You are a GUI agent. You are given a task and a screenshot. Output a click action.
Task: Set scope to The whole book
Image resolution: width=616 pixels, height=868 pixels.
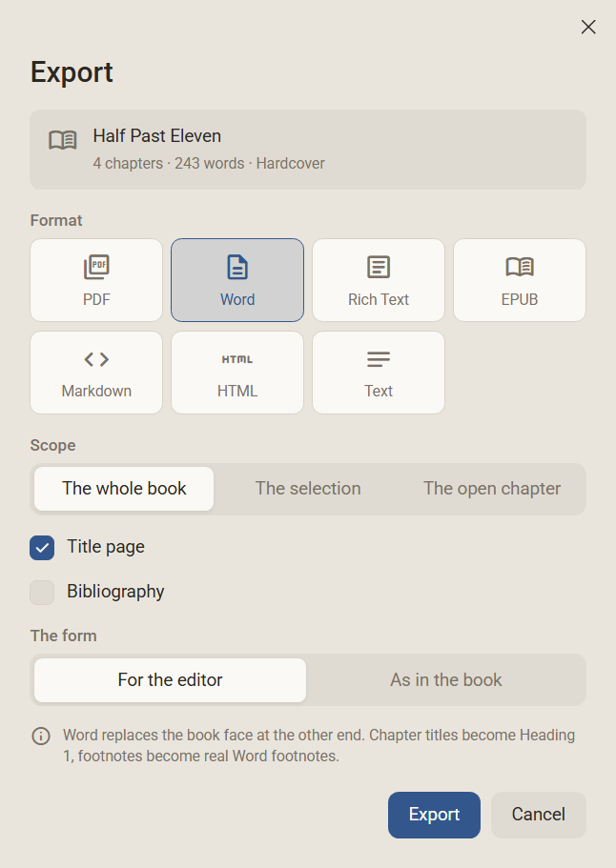[x=124, y=489]
